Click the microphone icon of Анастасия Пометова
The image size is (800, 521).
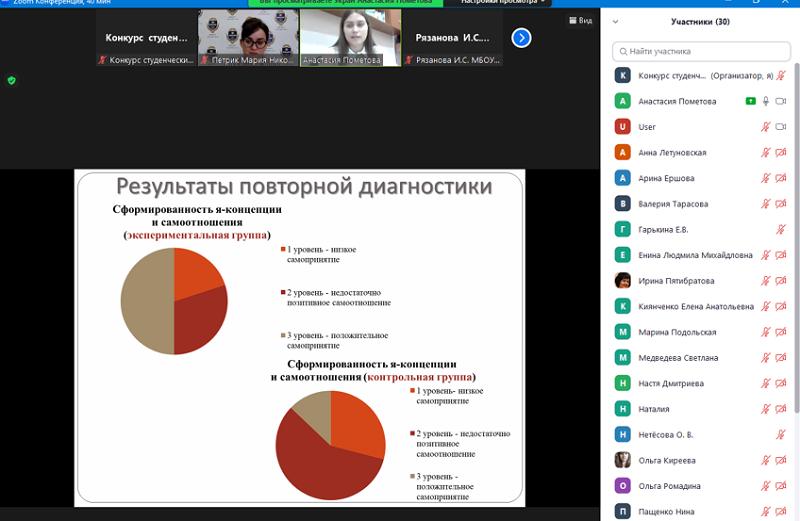coord(766,101)
